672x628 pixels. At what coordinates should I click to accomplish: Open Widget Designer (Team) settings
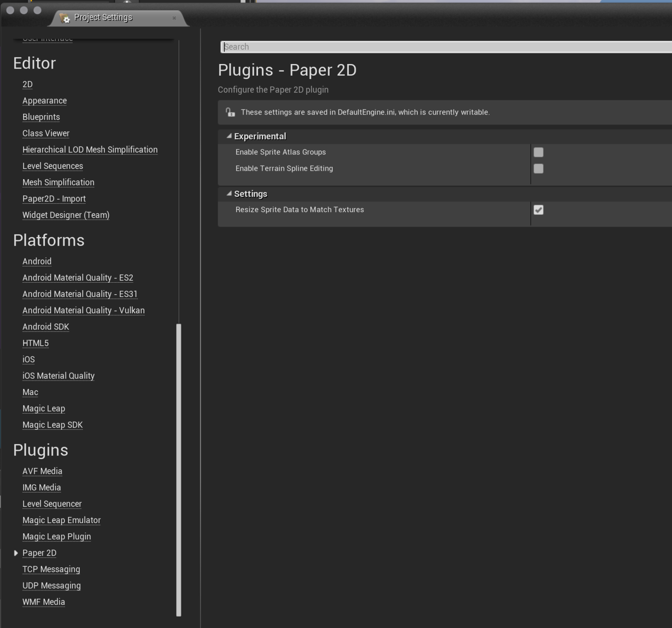coord(66,215)
